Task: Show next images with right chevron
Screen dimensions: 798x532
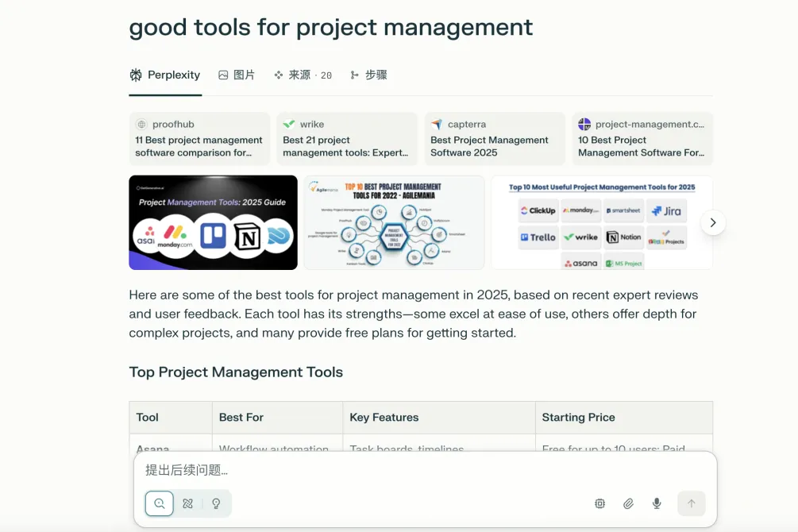Action: point(712,223)
